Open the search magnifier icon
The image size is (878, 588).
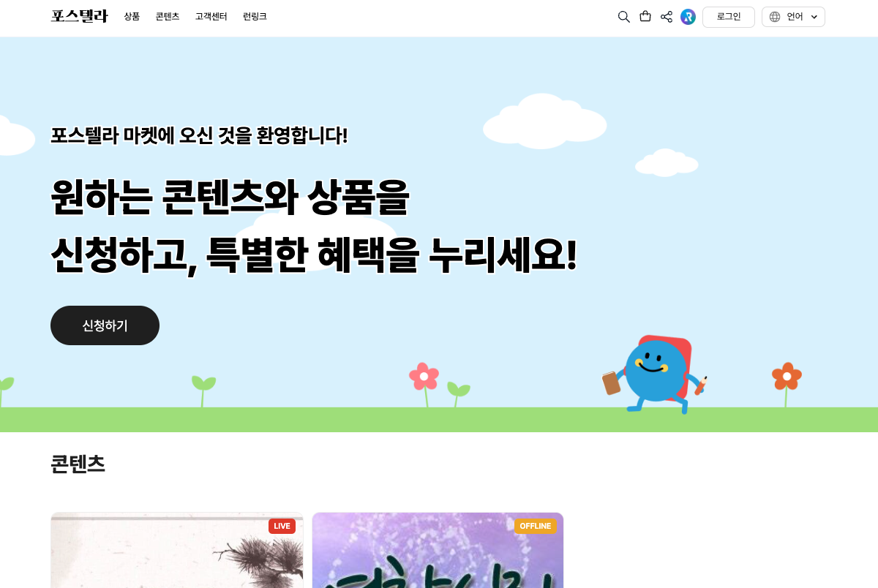[x=623, y=17]
